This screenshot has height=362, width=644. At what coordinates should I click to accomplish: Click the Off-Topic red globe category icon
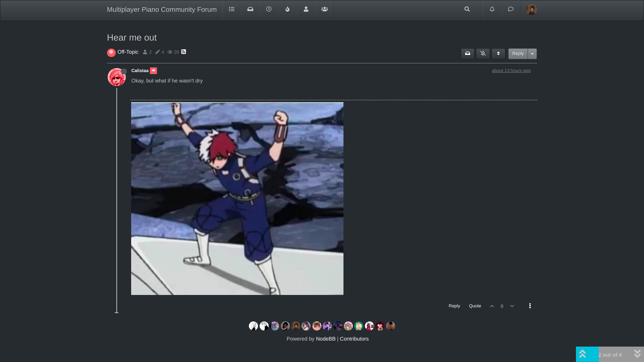point(111,53)
